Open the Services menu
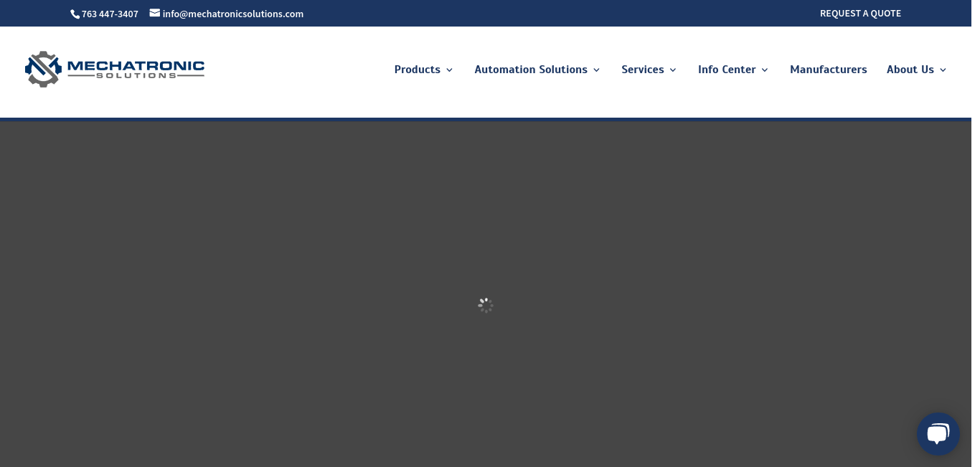The image size is (980, 467). click(642, 70)
